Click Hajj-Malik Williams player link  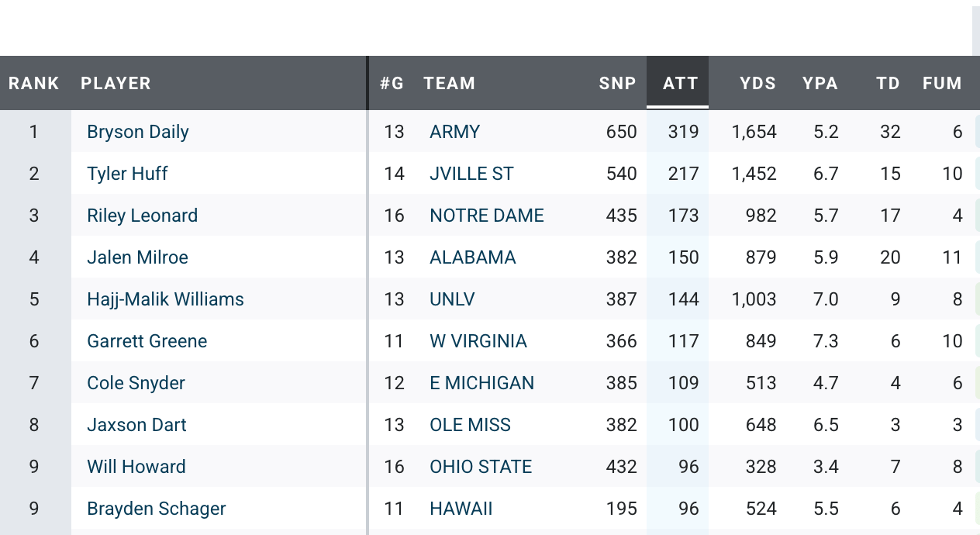(x=165, y=299)
